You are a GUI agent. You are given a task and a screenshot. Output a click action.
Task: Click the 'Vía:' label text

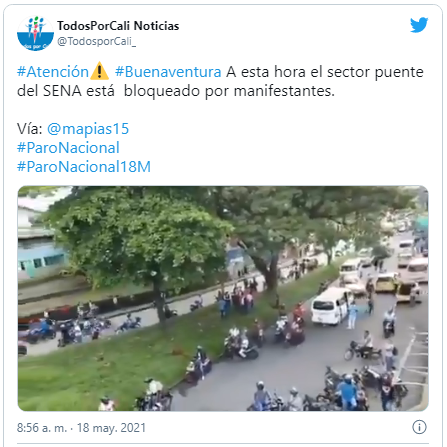(x=30, y=129)
